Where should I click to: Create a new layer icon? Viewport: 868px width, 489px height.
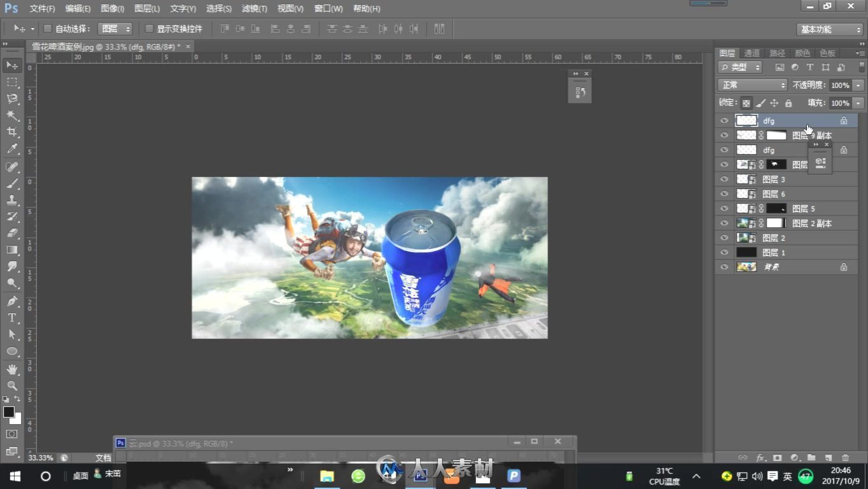point(828,457)
